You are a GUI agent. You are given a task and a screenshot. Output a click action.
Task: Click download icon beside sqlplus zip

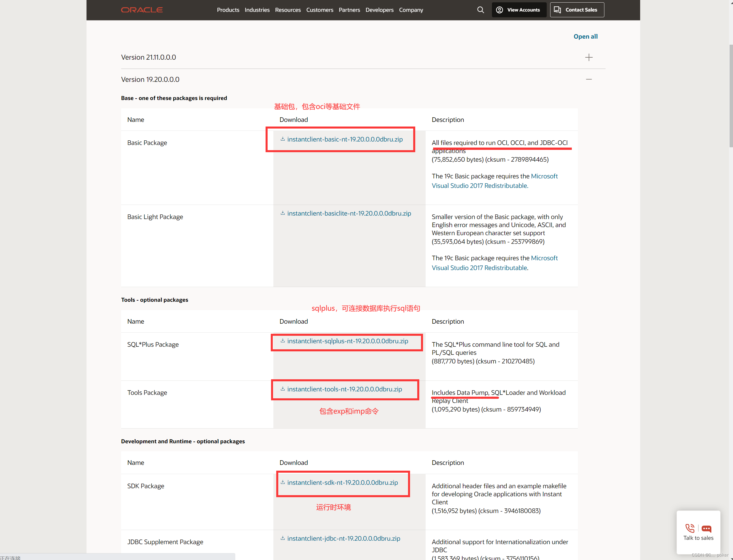pyautogui.click(x=283, y=341)
